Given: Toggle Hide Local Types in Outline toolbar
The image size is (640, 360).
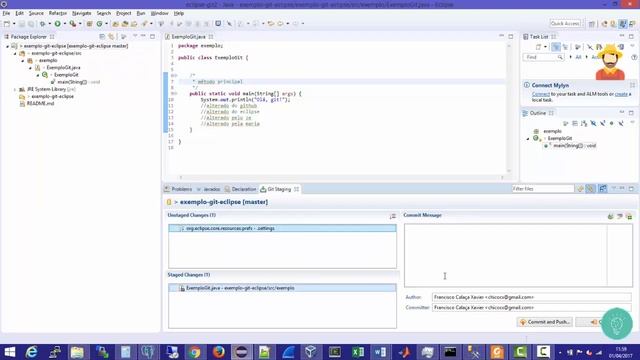Looking at the screenshot, I should (x=621, y=123).
